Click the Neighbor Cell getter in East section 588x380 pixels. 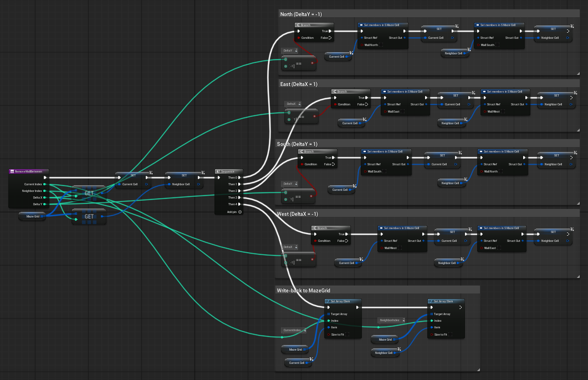tap(452, 123)
